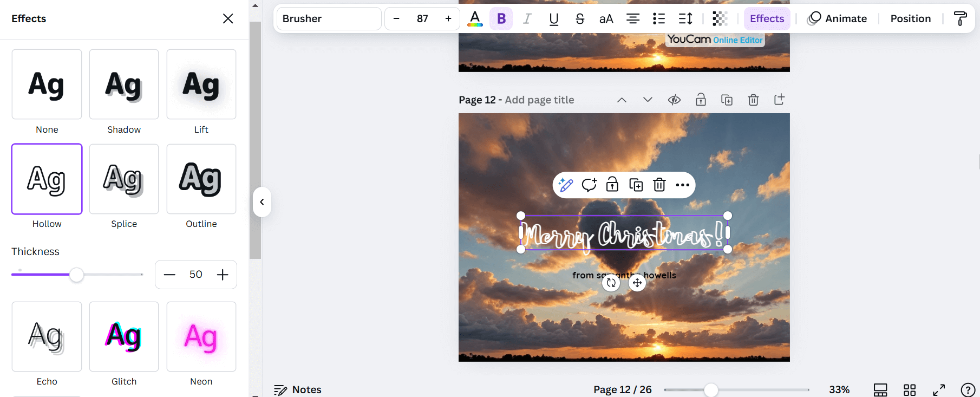Toggle Italic formatting
Viewport: 980px width, 397px height.
527,18
